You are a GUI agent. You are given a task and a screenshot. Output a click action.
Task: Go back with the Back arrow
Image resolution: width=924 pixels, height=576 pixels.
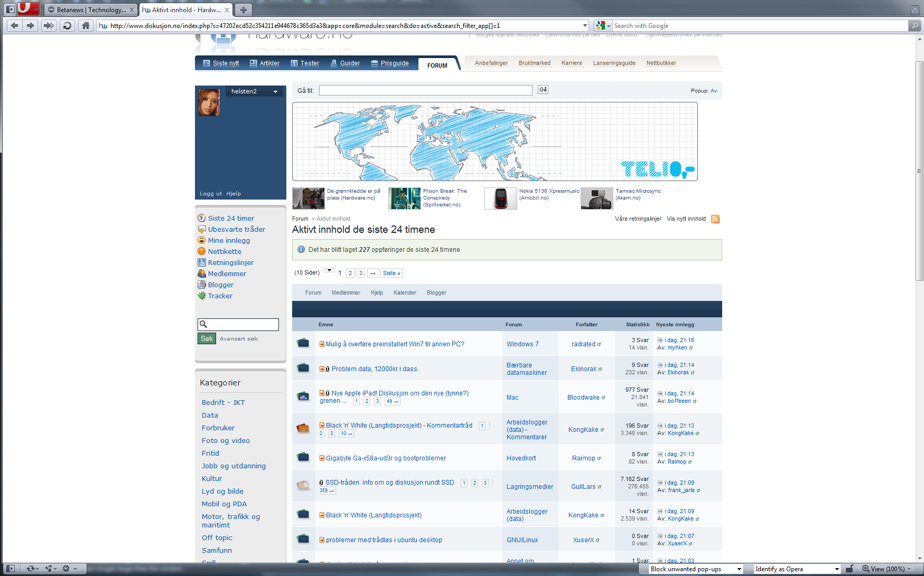[15, 25]
